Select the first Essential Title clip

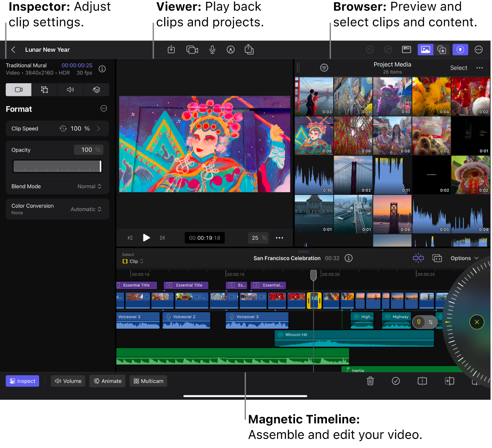[137, 285]
